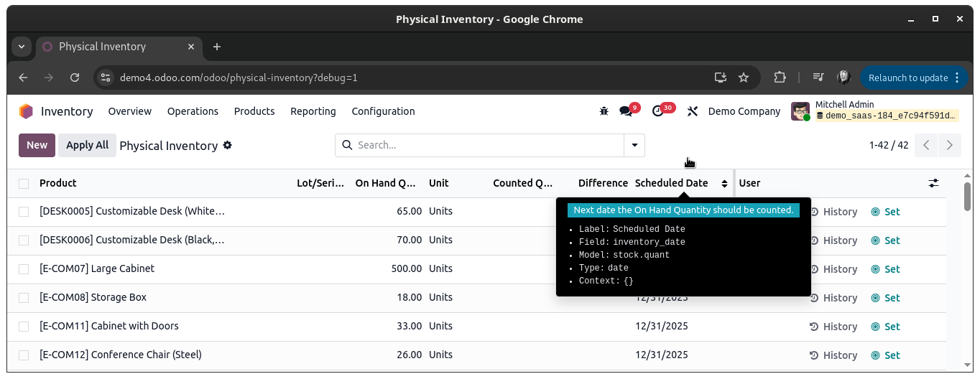Open the Products menu
Screen dimensions: 980x379
(254, 111)
